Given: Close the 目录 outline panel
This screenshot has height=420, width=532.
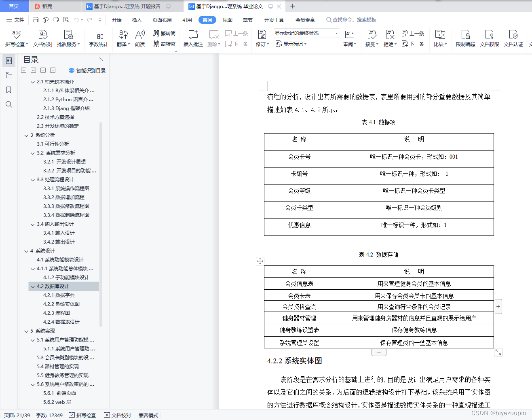Looking at the screenshot, I should click(101, 59).
